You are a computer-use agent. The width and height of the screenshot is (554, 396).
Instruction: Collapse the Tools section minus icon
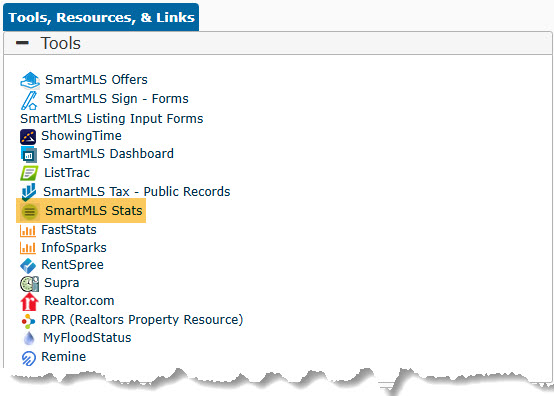coord(22,43)
